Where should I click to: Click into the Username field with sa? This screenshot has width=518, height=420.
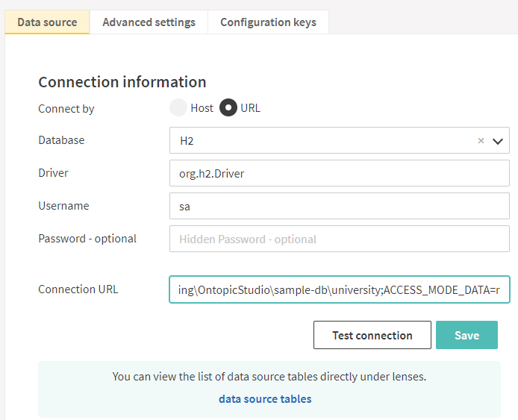click(x=339, y=206)
